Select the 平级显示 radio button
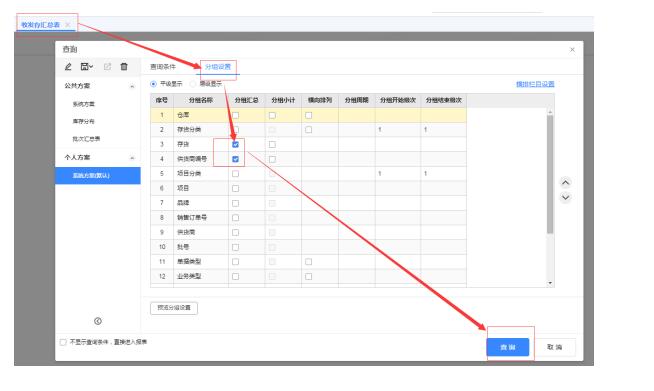This screenshot has height=391, width=654. [x=153, y=84]
